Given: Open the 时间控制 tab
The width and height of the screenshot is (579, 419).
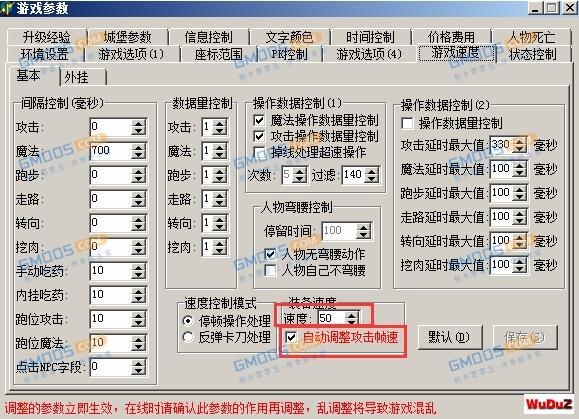Looking at the screenshot, I should click(x=370, y=37).
